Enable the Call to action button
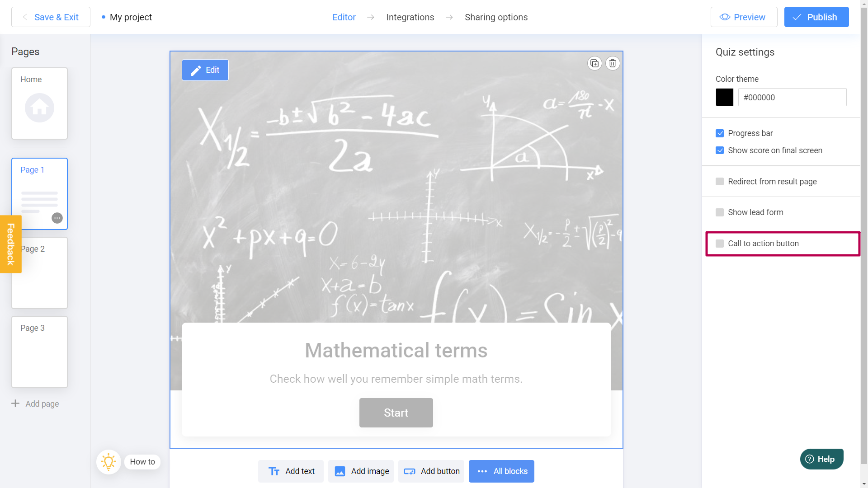This screenshot has height=488, width=868. (720, 243)
